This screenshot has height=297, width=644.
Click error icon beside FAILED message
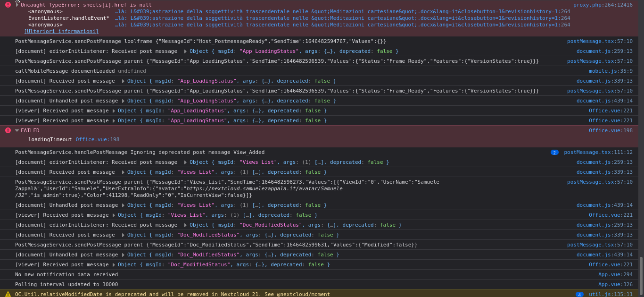8,130
